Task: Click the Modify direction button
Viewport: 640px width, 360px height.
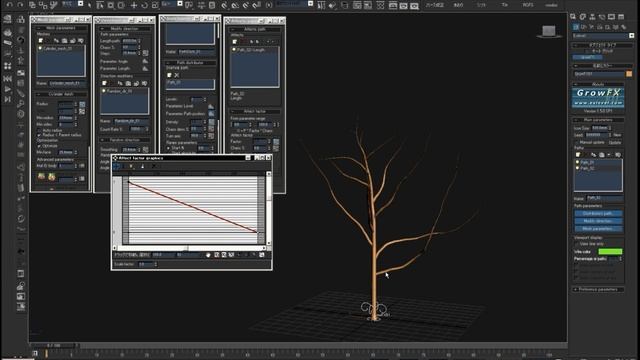Action: pyautogui.click(x=598, y=221)
